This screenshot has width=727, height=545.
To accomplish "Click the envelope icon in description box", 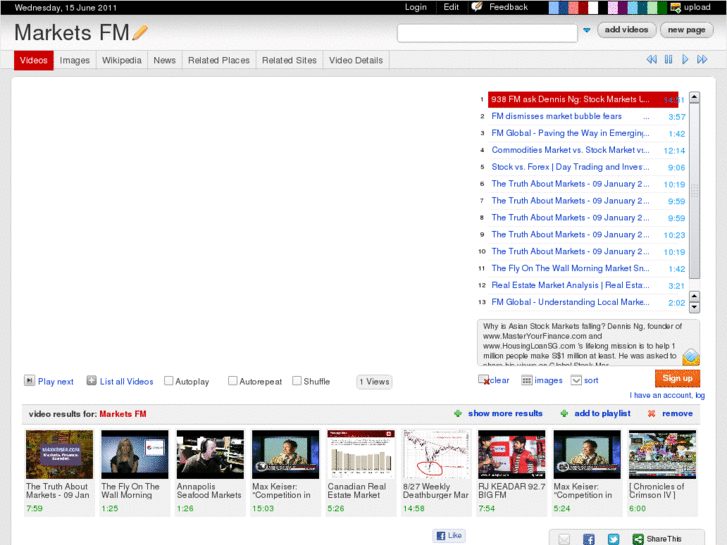I will coord(691,357).
